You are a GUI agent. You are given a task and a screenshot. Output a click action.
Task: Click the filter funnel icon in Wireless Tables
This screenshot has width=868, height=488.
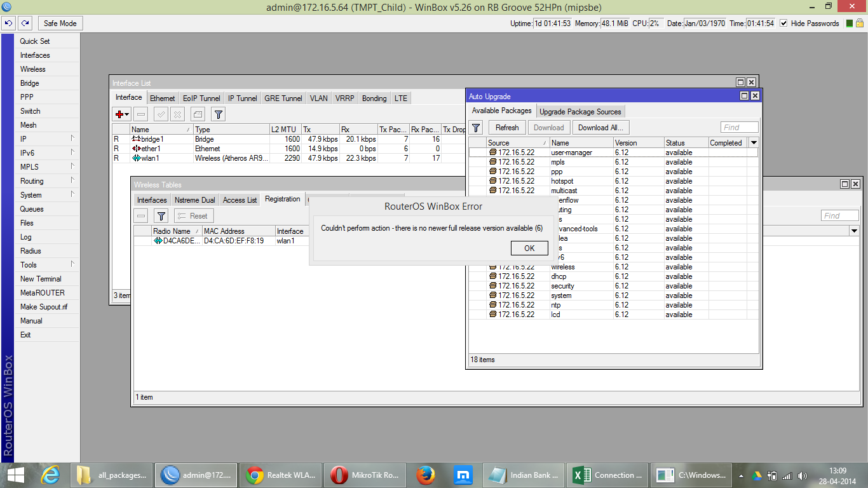coord(161,216)
